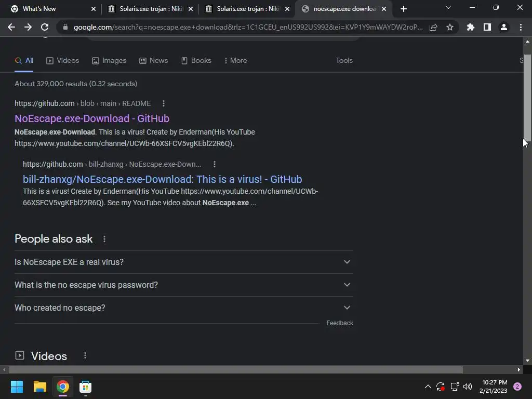The height and width of the screenshot is (399, 532).
Task: Toggle the browser side panel
Action: tap(487, 27)
